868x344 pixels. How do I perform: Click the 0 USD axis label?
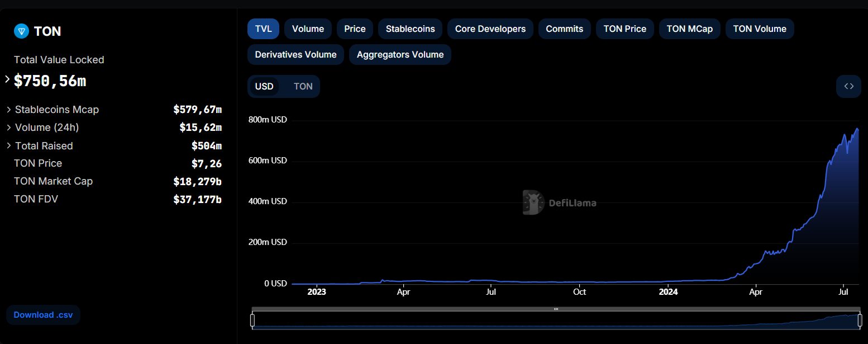coord(275,284)
